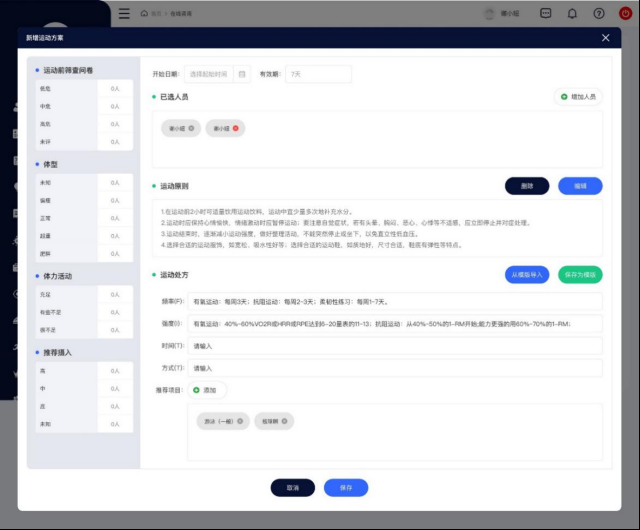The height and width of the screenshot is (530, 640).
Task: Click principle line 4 about 运动服饰
Action: pos(311,245)
